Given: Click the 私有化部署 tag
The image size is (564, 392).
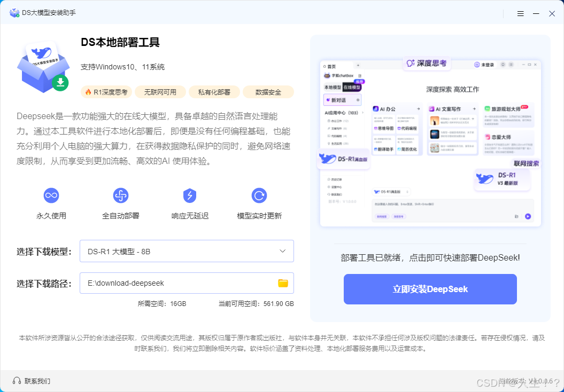Looking at the screenshot, I should pyautogui.click(x=214, y=92).
